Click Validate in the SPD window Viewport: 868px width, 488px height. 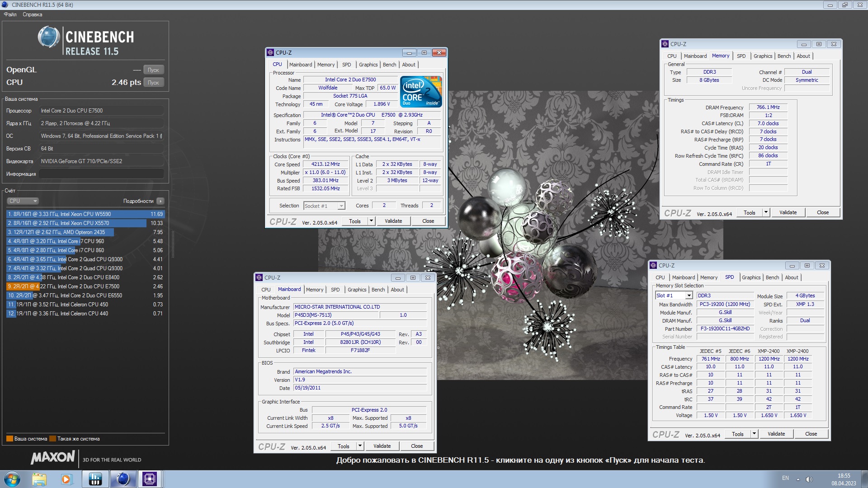point(776,434)
